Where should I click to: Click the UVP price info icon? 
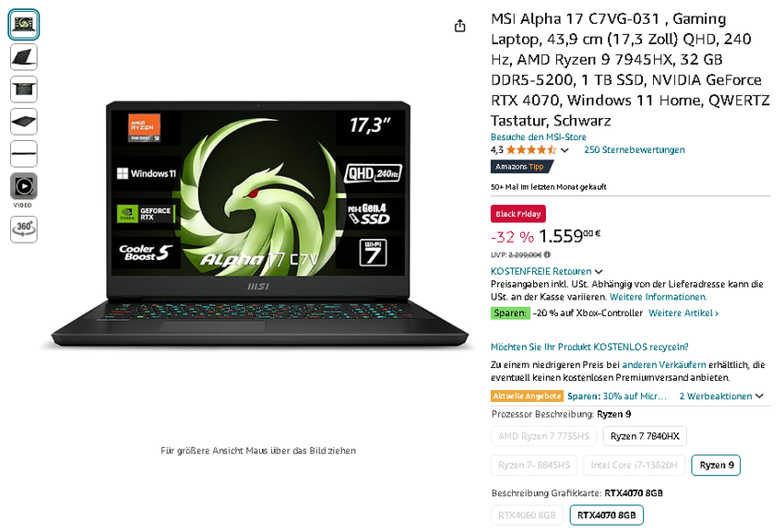pyautogui.click(x=547, y=254)
